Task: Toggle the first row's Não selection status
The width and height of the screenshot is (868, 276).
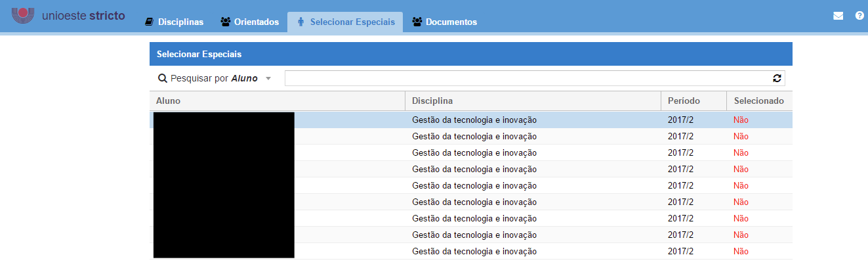Action: click(x=741, y=120)
